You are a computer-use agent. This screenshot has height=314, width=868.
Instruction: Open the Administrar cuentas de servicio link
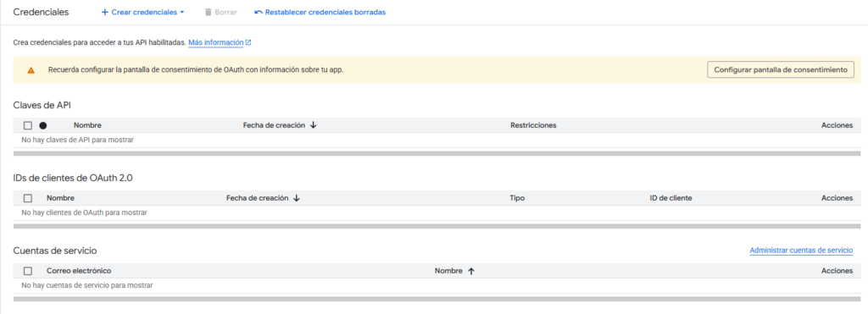801,251
